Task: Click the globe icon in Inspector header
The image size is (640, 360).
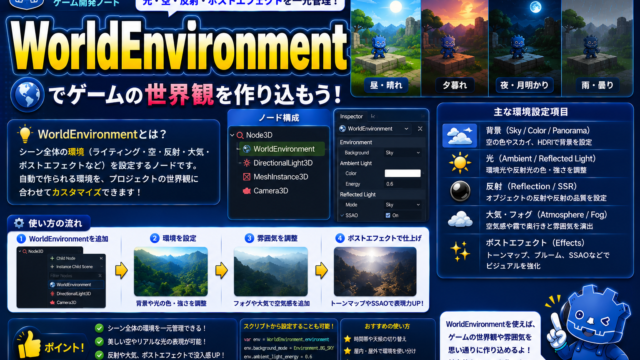Action: pos(342,129)
